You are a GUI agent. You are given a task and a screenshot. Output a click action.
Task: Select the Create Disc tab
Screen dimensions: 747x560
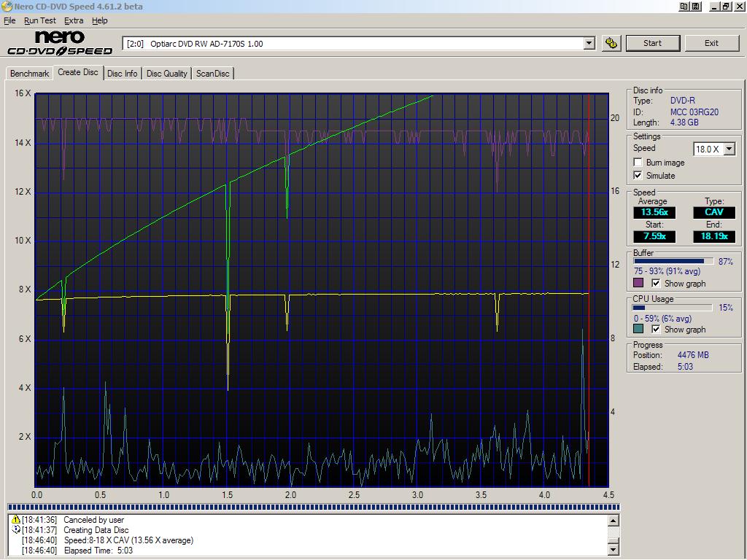(x=78, y=72)
